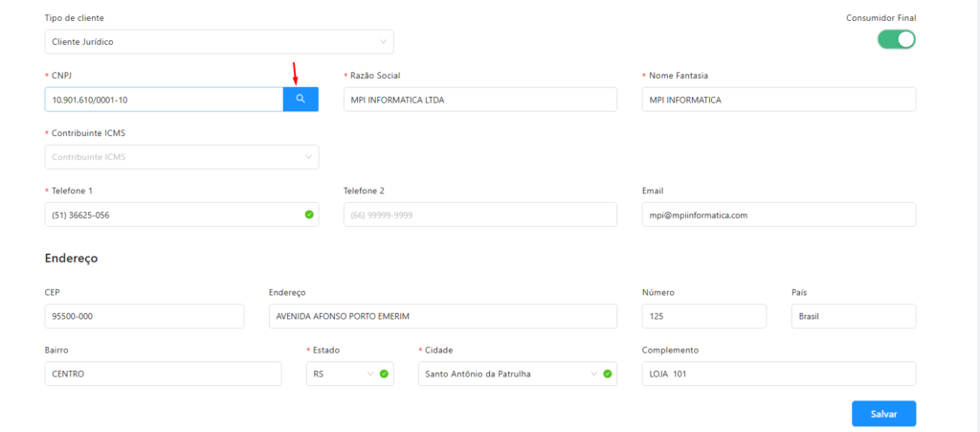Click the CNPJ input field
This screenshot has width=980, height=432.
163,100
